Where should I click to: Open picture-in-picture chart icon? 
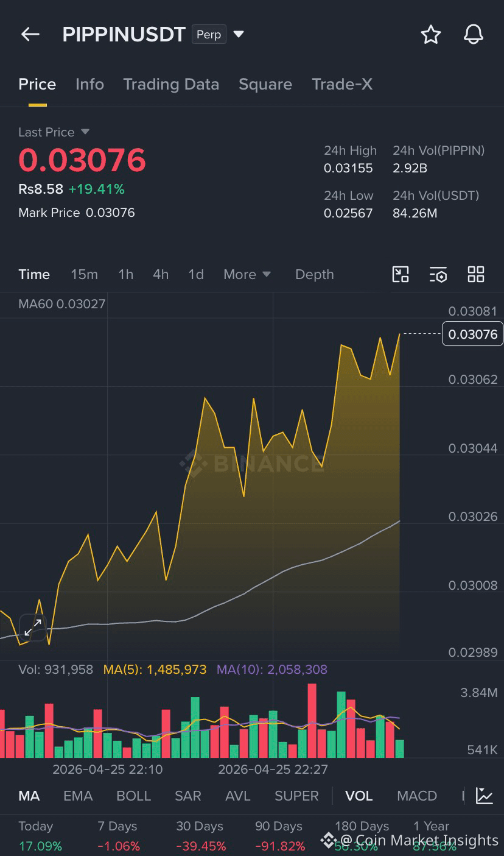pos(401,274)
